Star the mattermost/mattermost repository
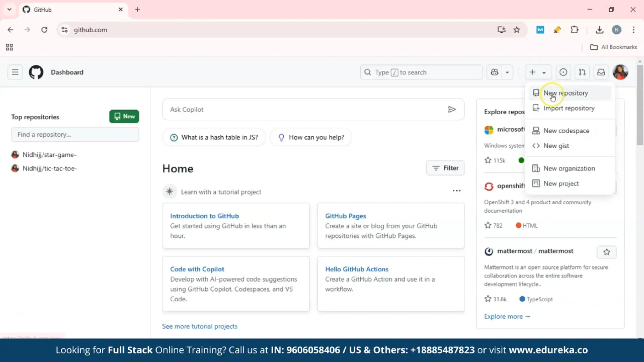Screen dimensions: 644x362 (x=607, y=252)
